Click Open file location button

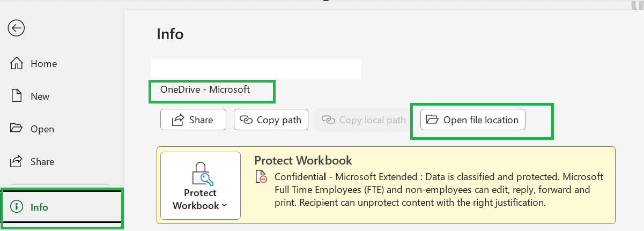[472, 120]
